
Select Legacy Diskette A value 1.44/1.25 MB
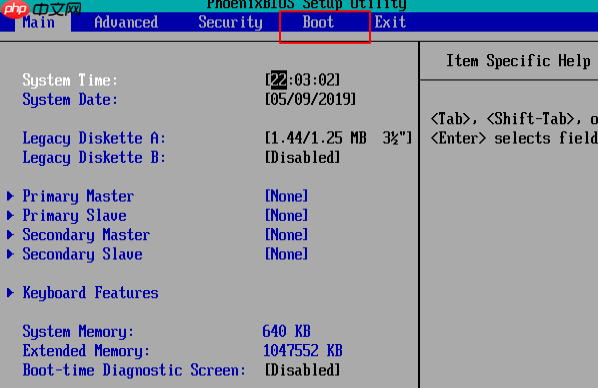pyautogui.click(x=339, y=138)
